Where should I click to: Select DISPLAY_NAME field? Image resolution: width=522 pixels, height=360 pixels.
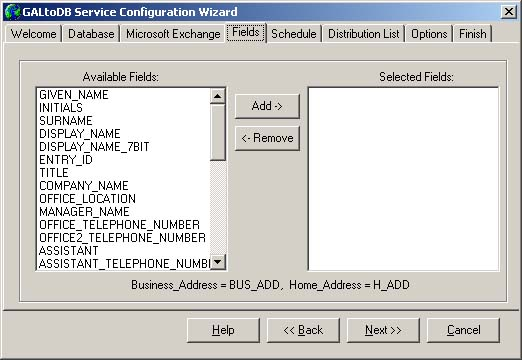pos(124,134)
